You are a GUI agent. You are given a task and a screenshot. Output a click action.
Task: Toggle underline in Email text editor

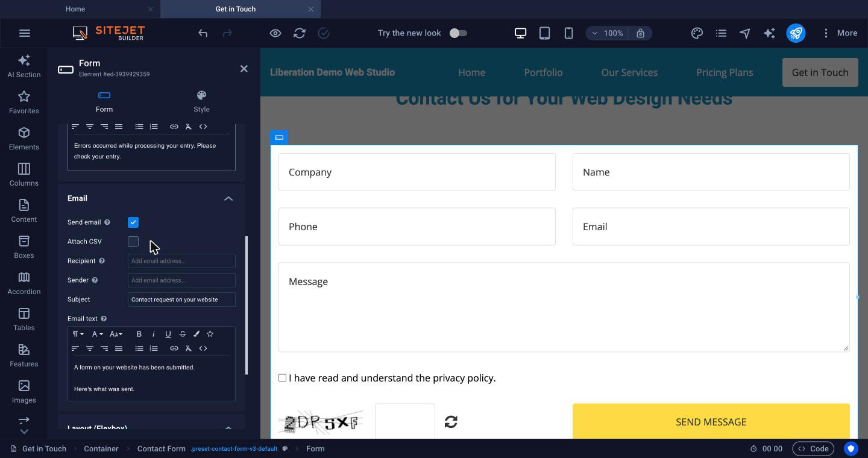coord(168,334)
